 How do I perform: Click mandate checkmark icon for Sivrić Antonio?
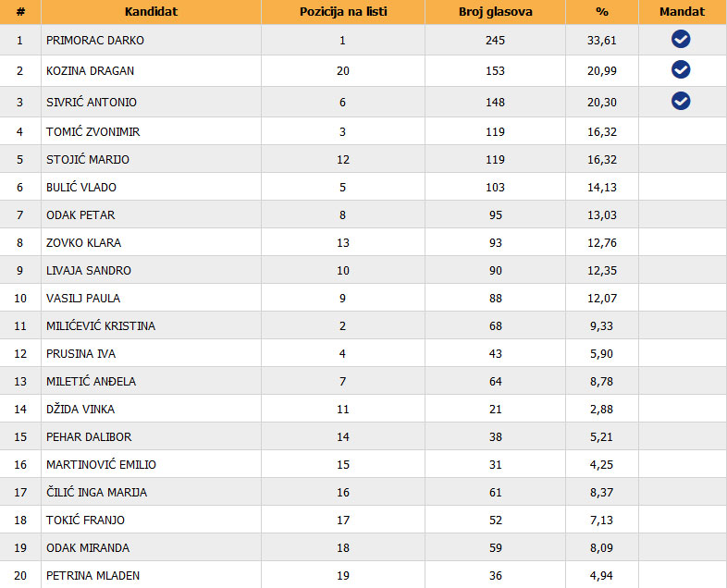[x=681, y=101]
